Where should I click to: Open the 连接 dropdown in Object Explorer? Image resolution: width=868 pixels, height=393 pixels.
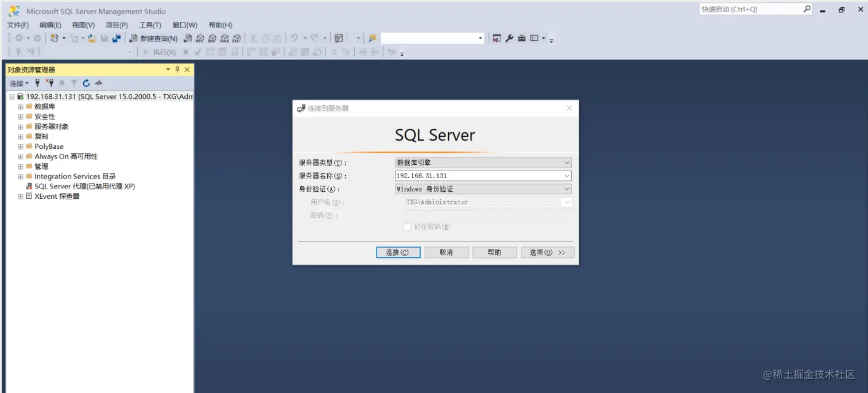19,83
